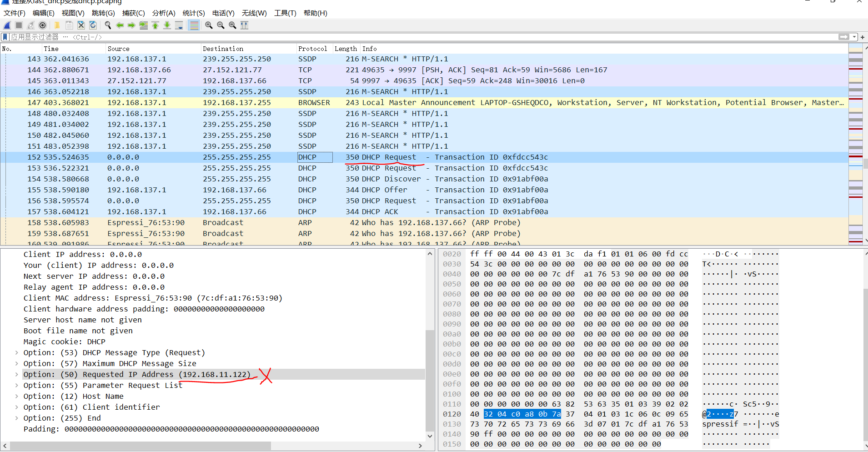Expand Option (61) Client identifier

pos(17,407)
